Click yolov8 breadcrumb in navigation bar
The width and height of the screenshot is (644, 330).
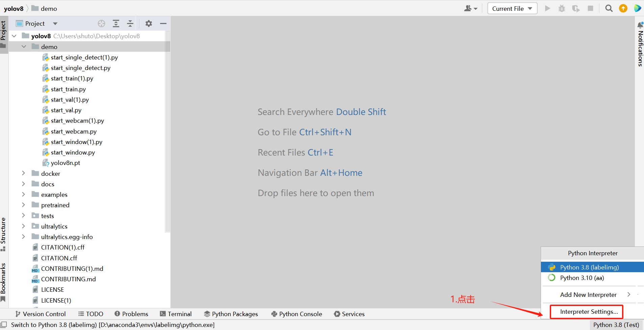[14, 8]
